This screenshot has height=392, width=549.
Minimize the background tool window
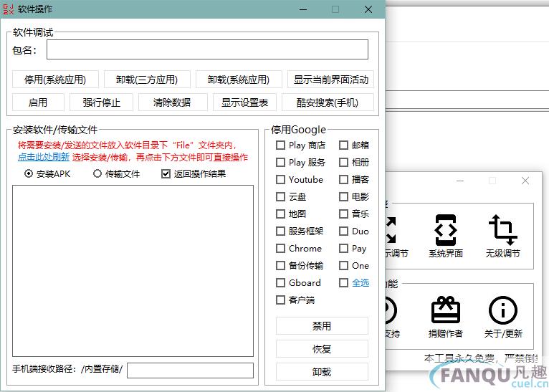(x=460, y=181)
